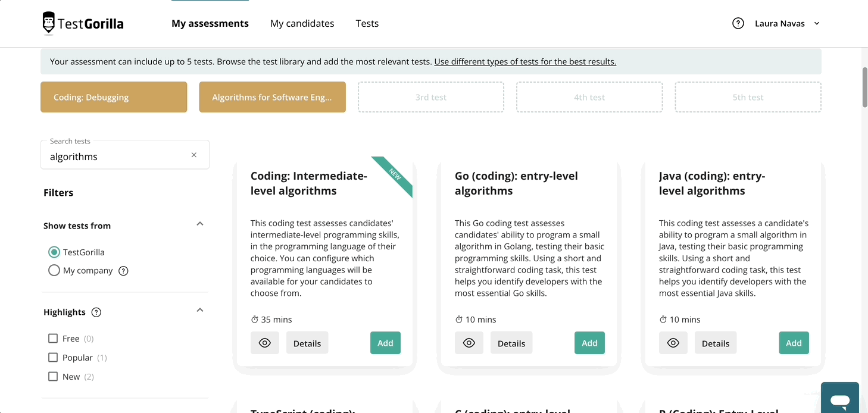Viewport: 868px width, 413px height.
Task: Collapse the Show tests from section
Action: click(200, 224)
